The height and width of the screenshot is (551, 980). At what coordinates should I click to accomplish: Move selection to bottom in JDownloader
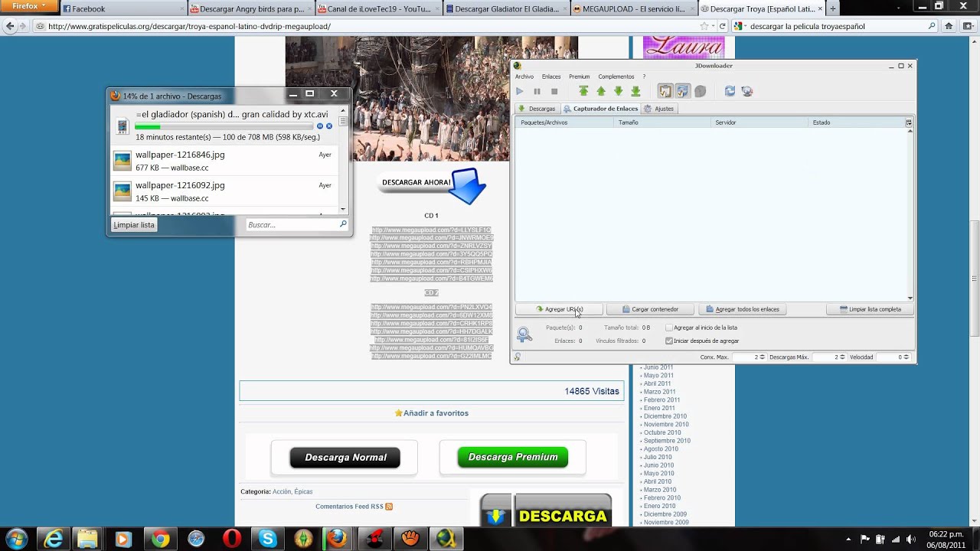(x=635, y=91)
